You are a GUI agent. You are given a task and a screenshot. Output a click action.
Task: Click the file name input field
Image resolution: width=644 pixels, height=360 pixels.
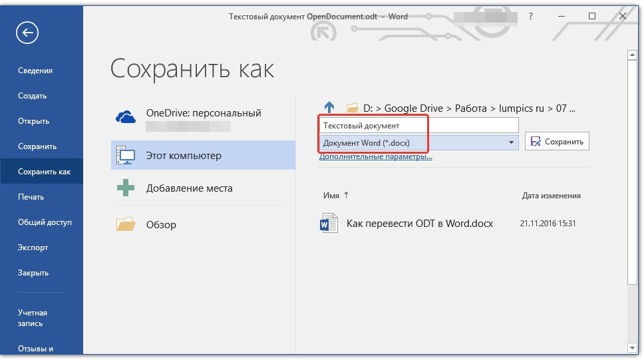[x=419, y=125]
